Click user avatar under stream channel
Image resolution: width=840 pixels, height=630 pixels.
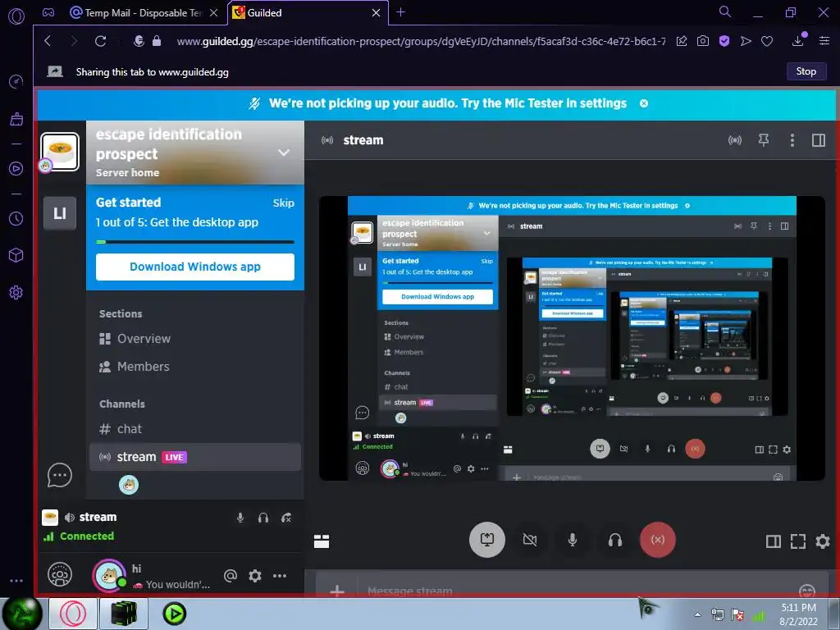point(129,486)
